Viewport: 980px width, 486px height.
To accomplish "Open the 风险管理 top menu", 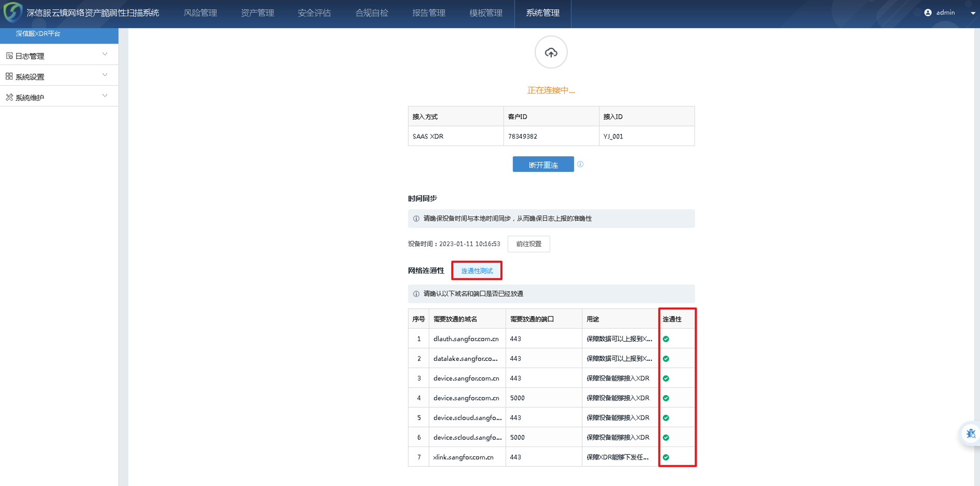I will [x=200, y=13].
